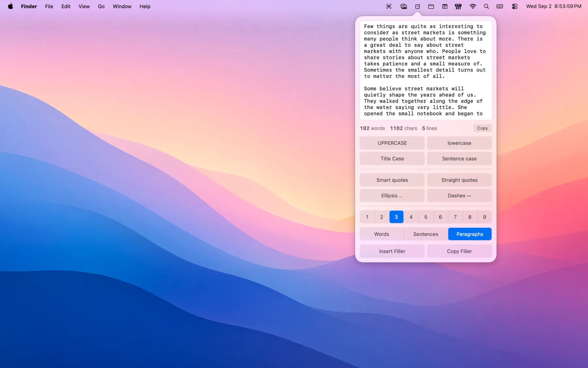This screenshot has height=368, width=588.
Task: Select filler count 3
Action: coord(396,217)
